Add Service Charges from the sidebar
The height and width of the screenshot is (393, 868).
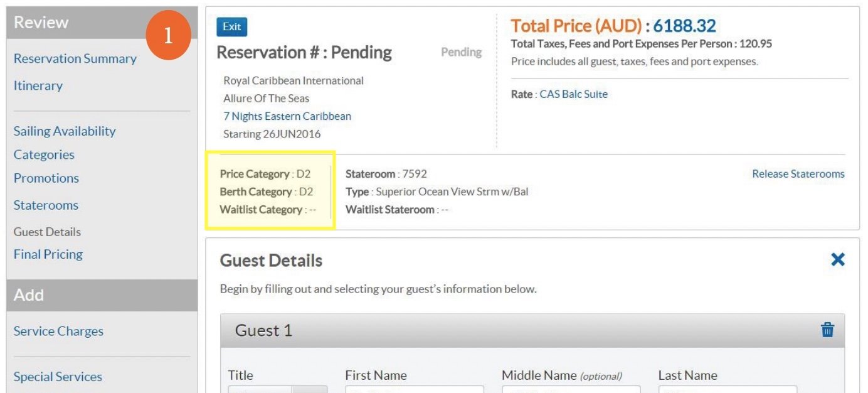(58, 331)
